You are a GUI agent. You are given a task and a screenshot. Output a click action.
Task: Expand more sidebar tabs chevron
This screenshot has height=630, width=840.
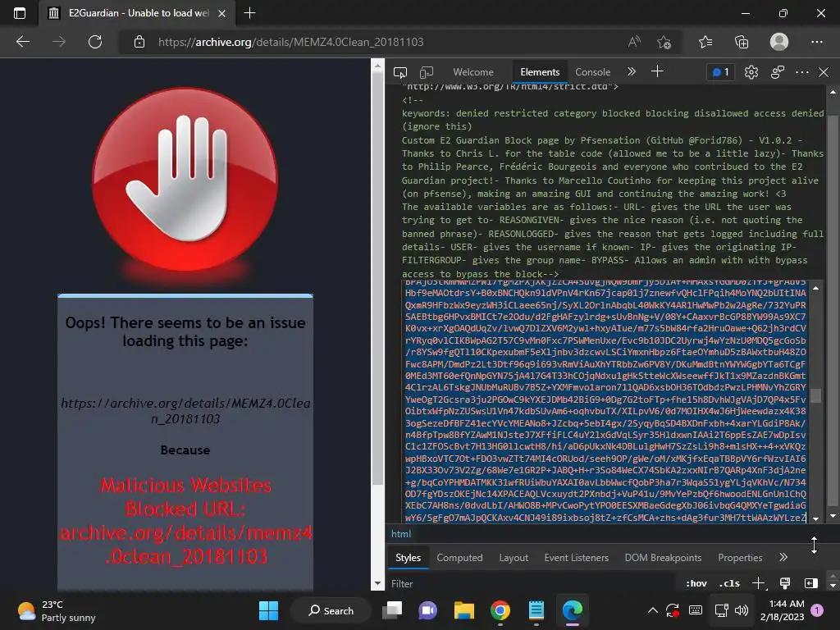[783, 557]
